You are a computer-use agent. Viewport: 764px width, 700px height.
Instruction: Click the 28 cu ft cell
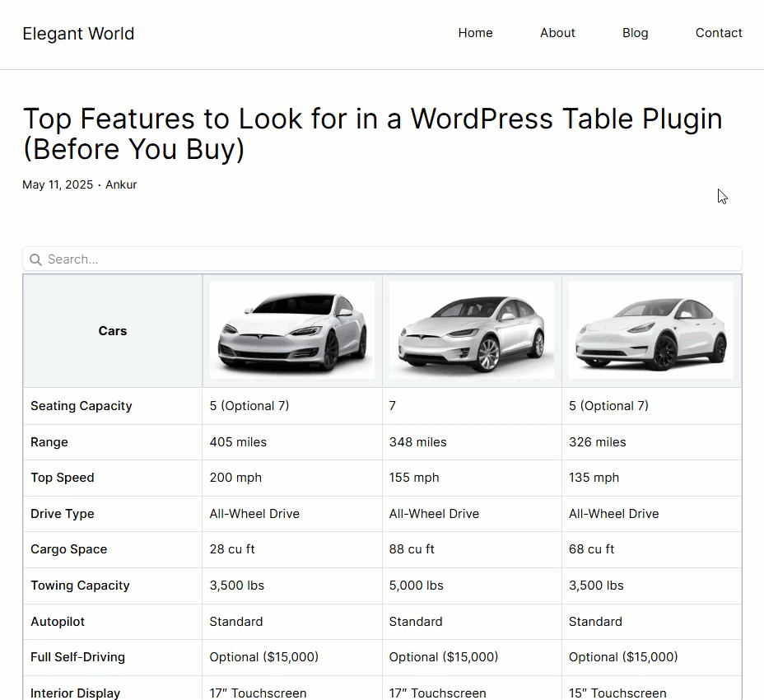coord(292,549)
